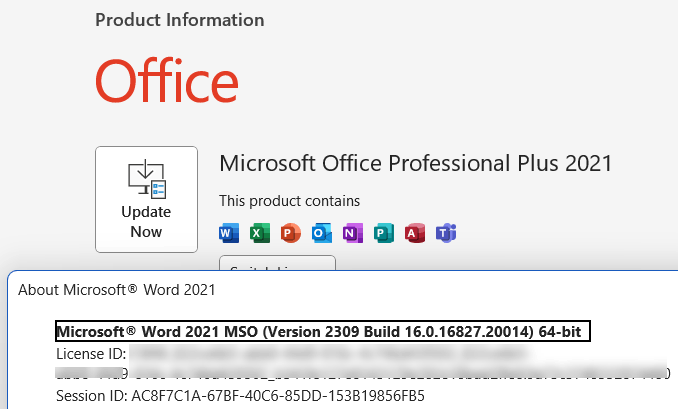Click 'This product contains' label
Screen dimensions: 678x409
[x=289, y=201]
